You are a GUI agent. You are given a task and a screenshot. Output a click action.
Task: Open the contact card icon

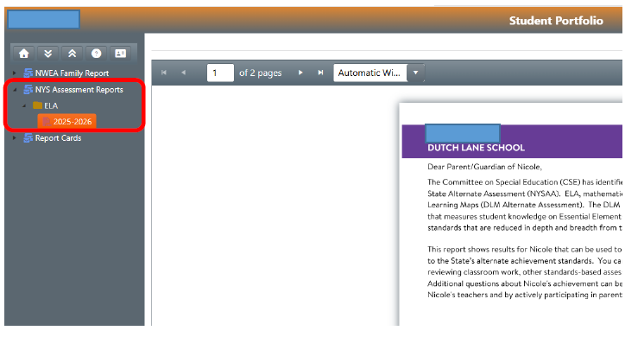pos(120,54)
